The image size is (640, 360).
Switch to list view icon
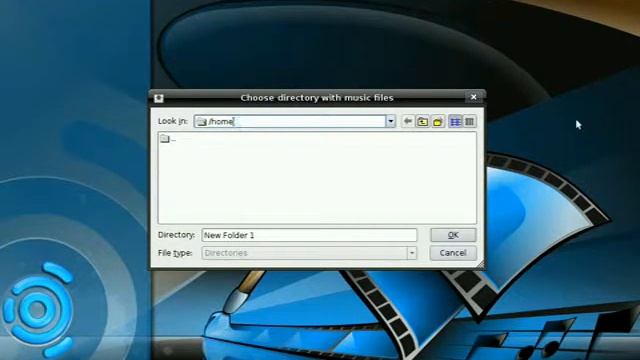[x=455, y=121]
